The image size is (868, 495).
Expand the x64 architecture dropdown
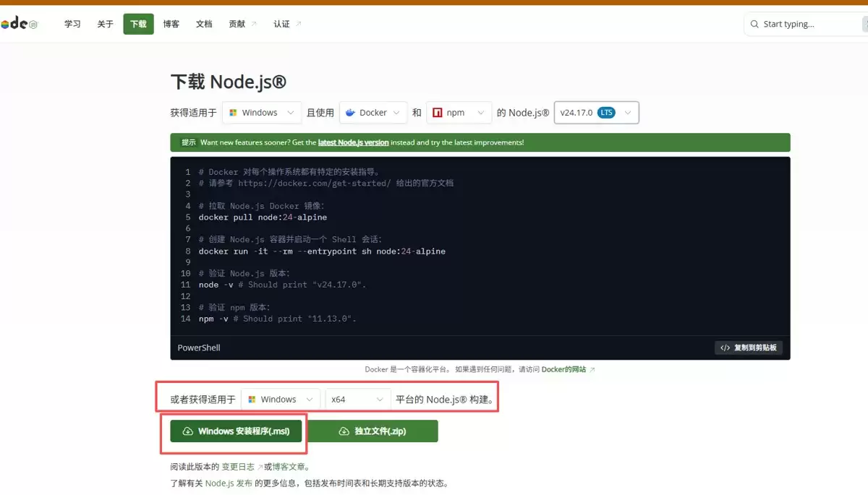pyautogui.click(x=358, y=399)
